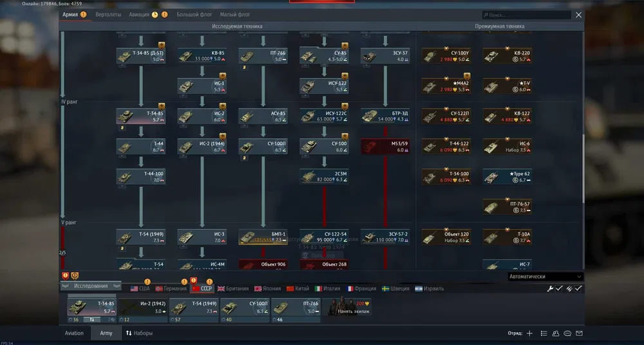Select the Т-54 (1949) crew slot
Viewport: 644px width, 345px height.
coord(194,307)
